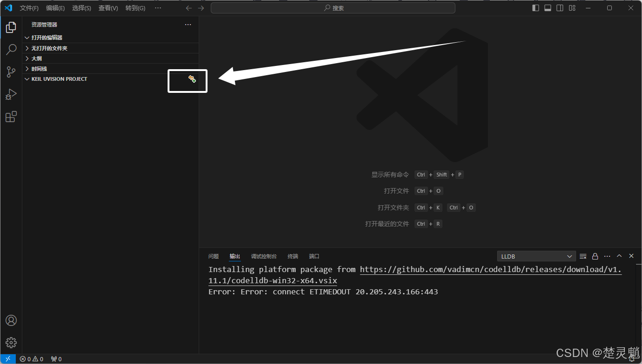Click the 资源管理器 panel title
The image size is (642, 364).
point(45,25)
